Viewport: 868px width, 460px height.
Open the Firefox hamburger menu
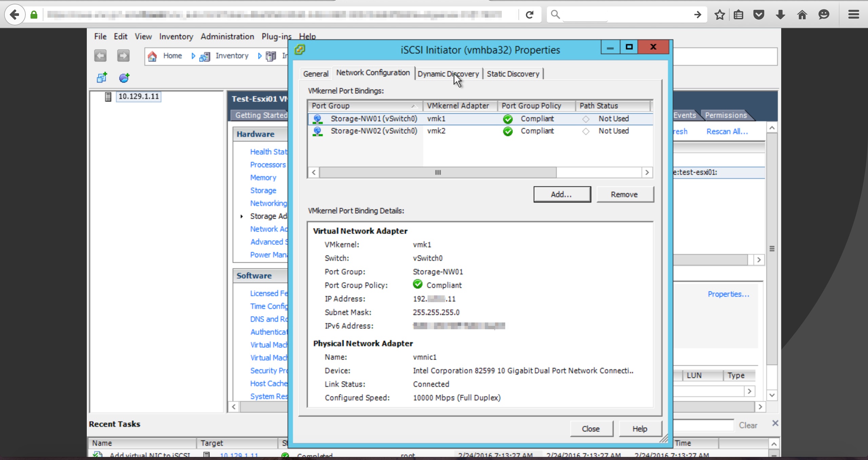853,15
